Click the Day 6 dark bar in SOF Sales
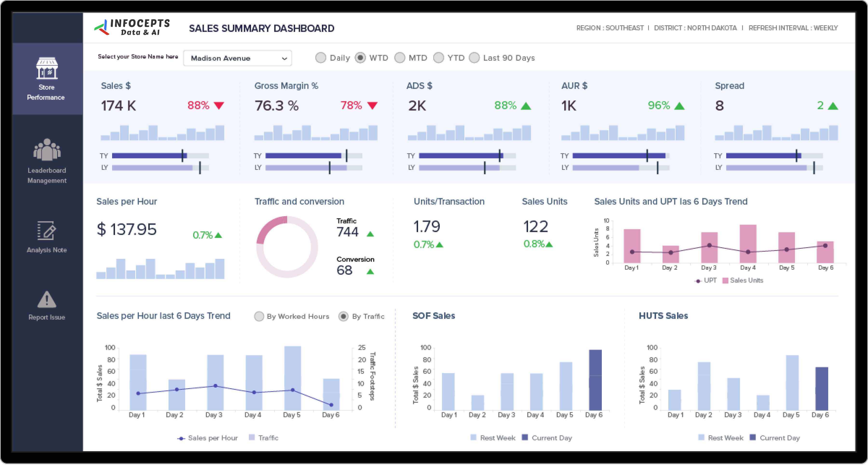Viewport: 868px width, 465px height. pyautogui.click(x=595, y=380)
